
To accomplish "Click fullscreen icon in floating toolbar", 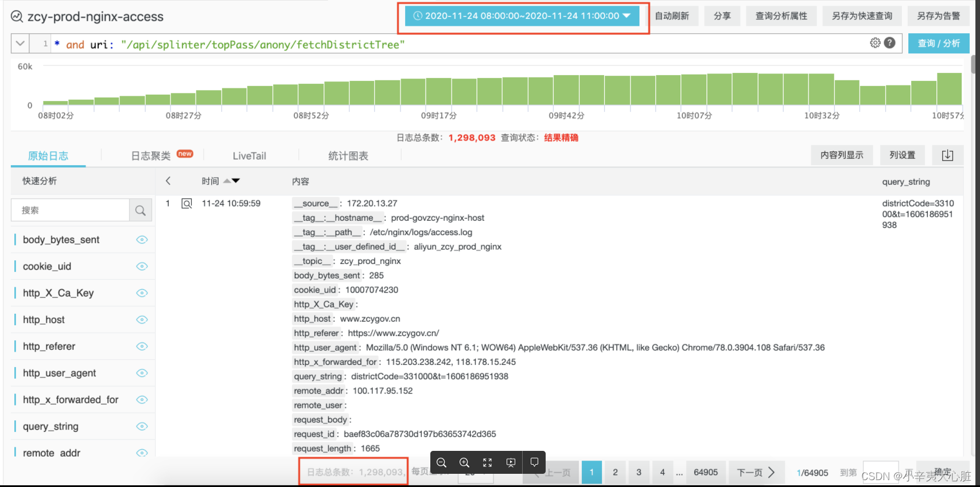I will click(x=487, y=462).
